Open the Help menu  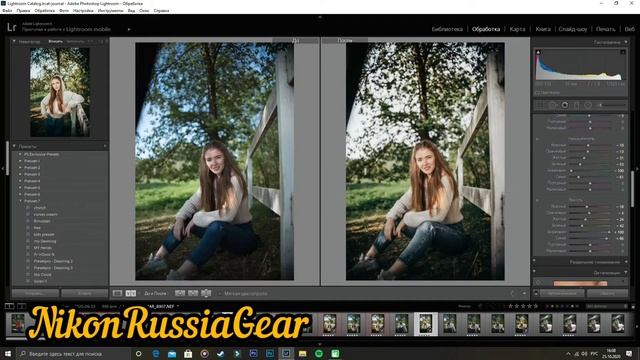[x=161, y=11]
